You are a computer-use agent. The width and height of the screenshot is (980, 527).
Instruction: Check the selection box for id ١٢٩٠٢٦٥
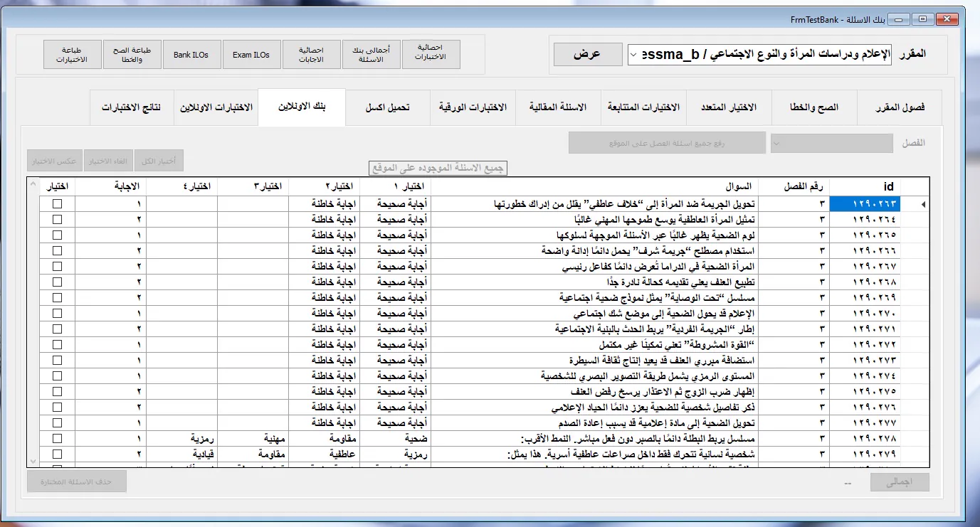click(58, 235)
